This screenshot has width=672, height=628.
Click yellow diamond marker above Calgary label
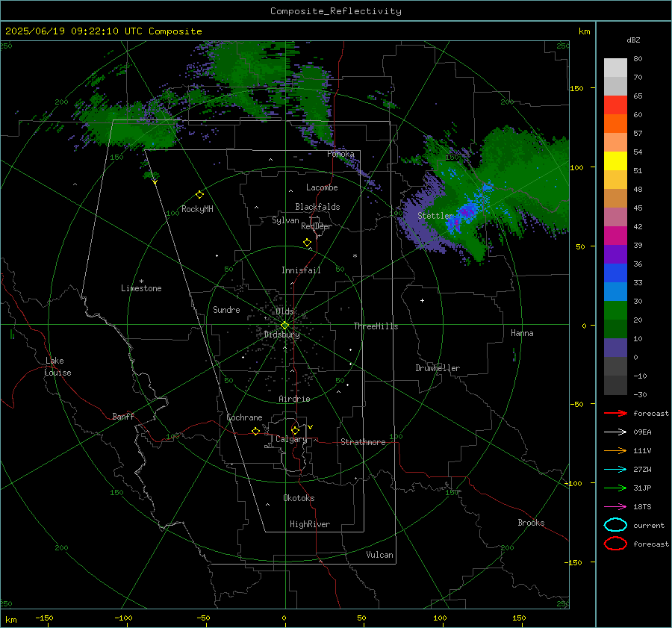pyautogui.click(x=295, y=430)
